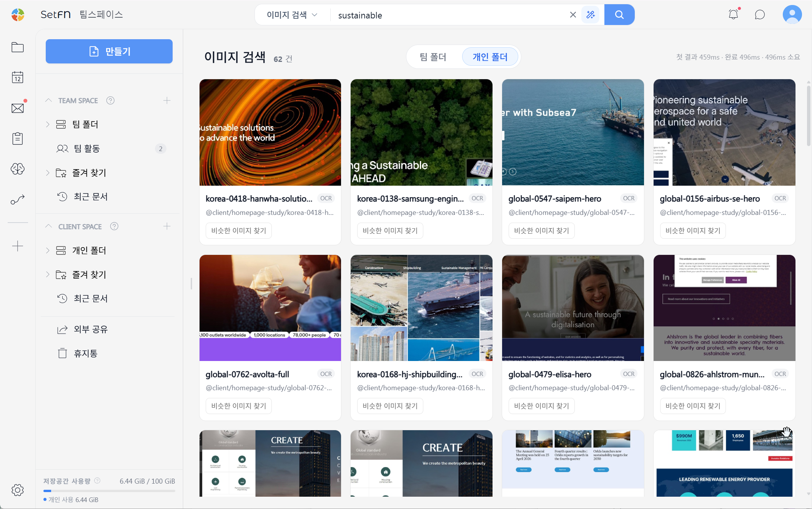Open the mail icon in left rail
The image size is (812, 509).
pos(18,108)
